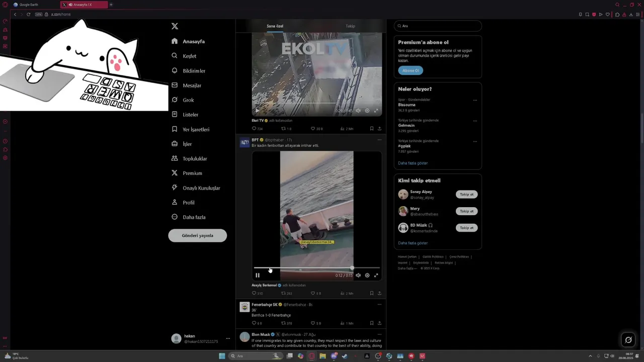Image resolution: width=644 pixels, height=362 pixels.
Task: Bookmark the BPT post
Action: 372,293
